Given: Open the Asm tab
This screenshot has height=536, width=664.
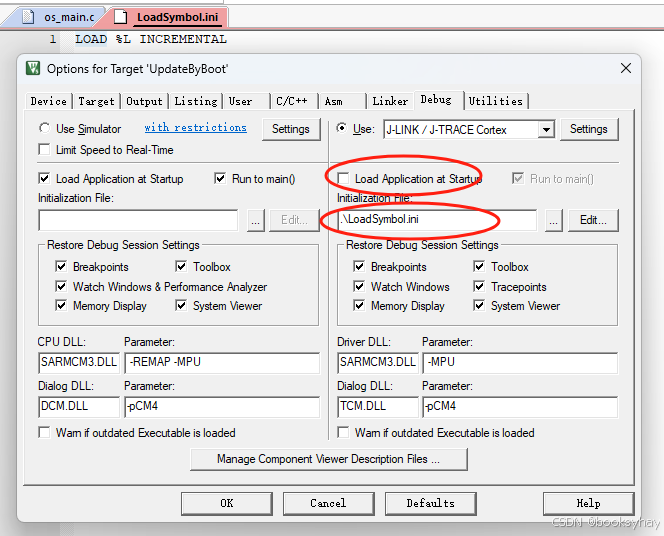Looking at the screenshot, I should pos(342,102).
